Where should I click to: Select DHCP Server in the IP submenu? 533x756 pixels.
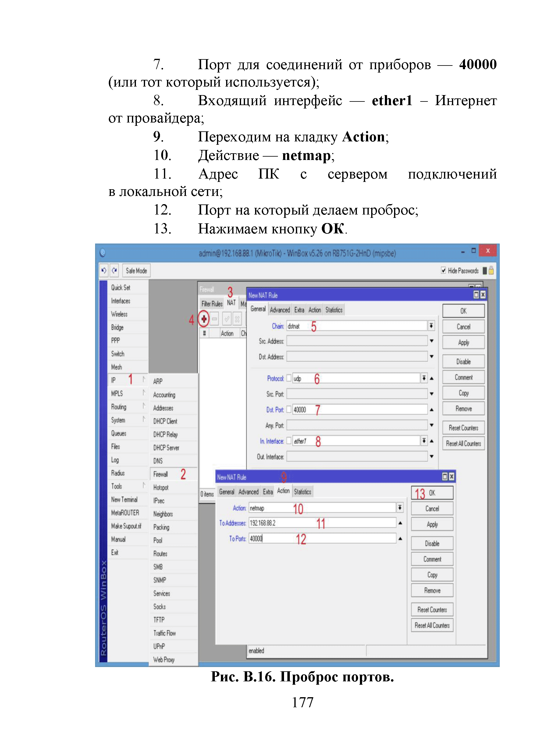point(173,448)
